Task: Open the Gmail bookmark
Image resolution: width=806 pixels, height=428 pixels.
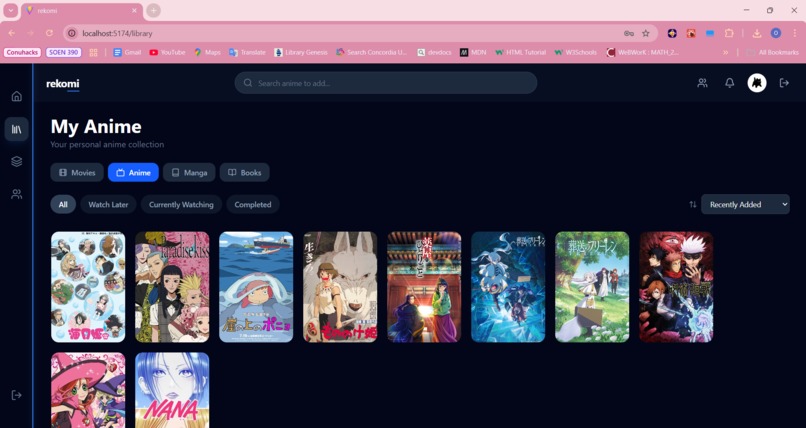Action: (x=127, y=52)
